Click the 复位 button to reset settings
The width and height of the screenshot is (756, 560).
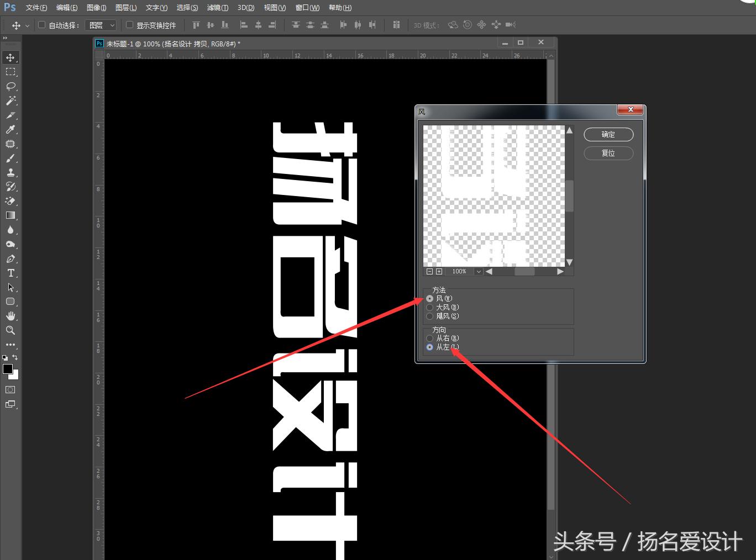608,153
